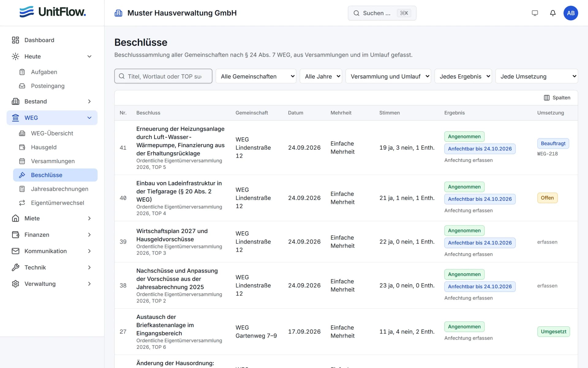Click the Verwaltung gear icon
The width and height of the screenshot is (588, 368).
(x=15, y=284)
